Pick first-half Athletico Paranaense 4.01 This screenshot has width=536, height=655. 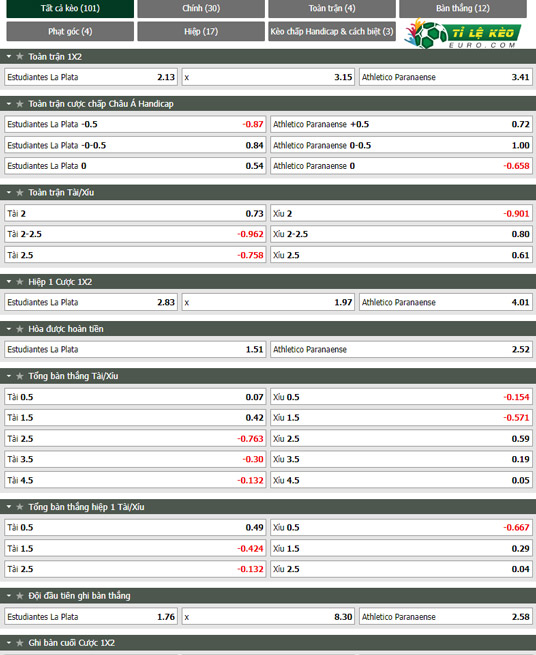click(x=446, y=302)
